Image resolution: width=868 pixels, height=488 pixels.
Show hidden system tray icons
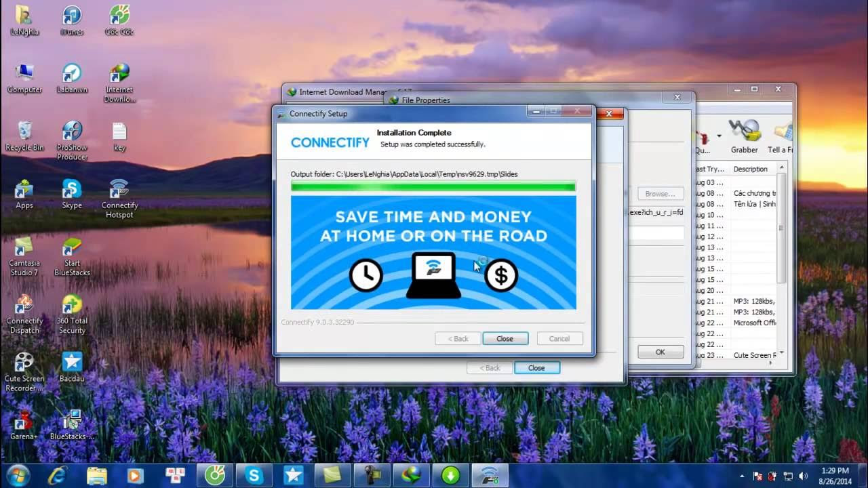[742, 476]
